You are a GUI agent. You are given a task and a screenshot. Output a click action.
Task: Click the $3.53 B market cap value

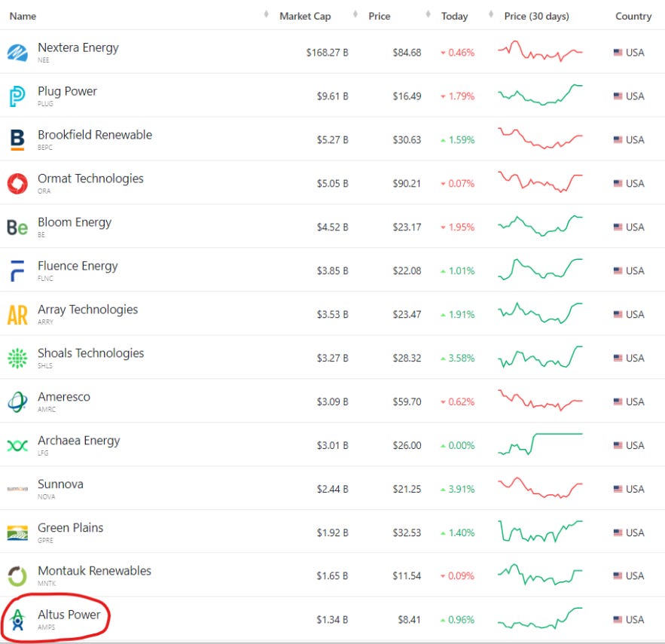(333, 314)
